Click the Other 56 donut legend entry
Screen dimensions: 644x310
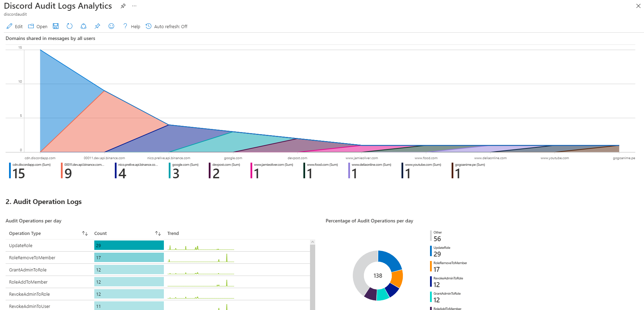pos(436,236)
